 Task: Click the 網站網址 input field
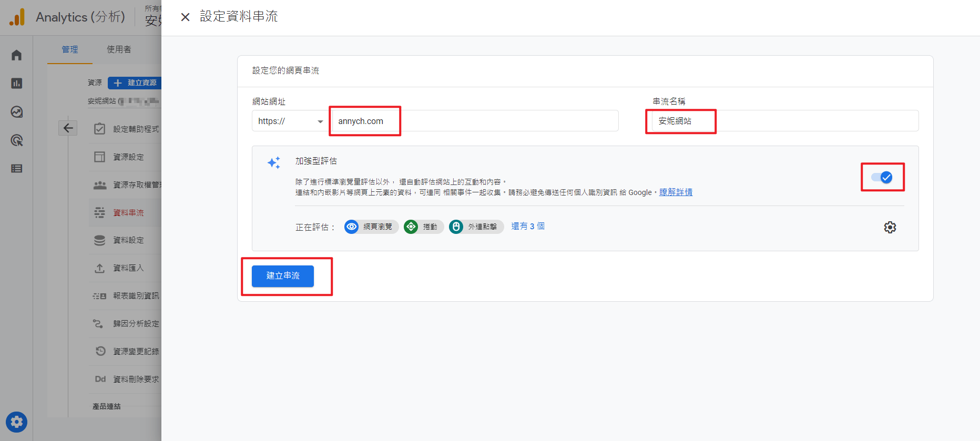tap(475, 121)
